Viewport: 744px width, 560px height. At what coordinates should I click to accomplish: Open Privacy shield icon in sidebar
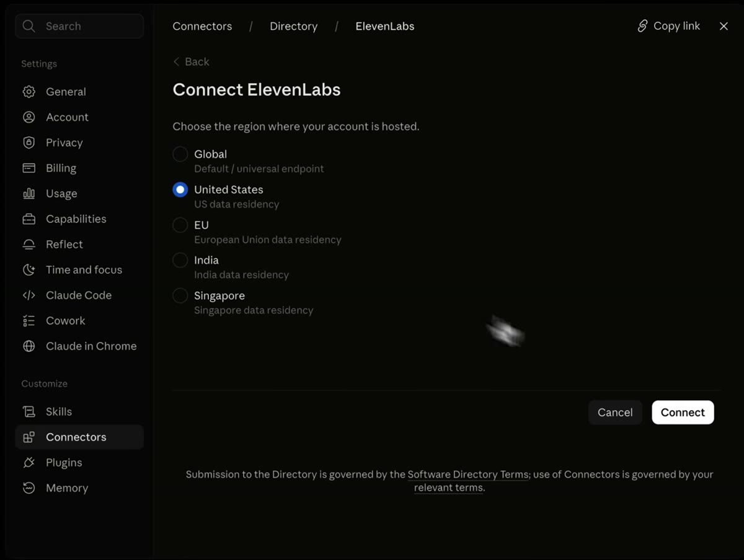click(29, 142)
